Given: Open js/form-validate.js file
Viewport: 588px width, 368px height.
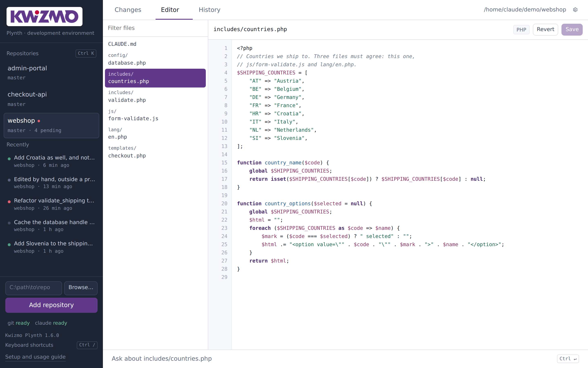Looking at the screenshot, I should (x=155, y=115).
